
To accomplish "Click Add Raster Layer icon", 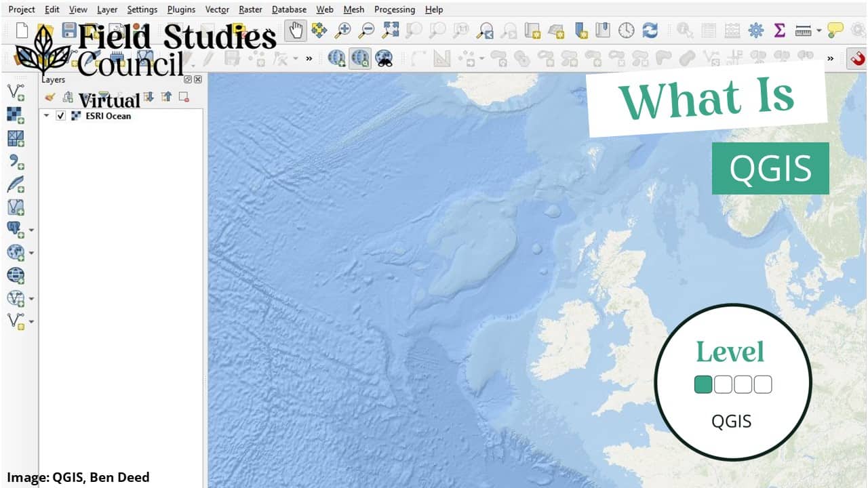I will click(x=16, y=115).
